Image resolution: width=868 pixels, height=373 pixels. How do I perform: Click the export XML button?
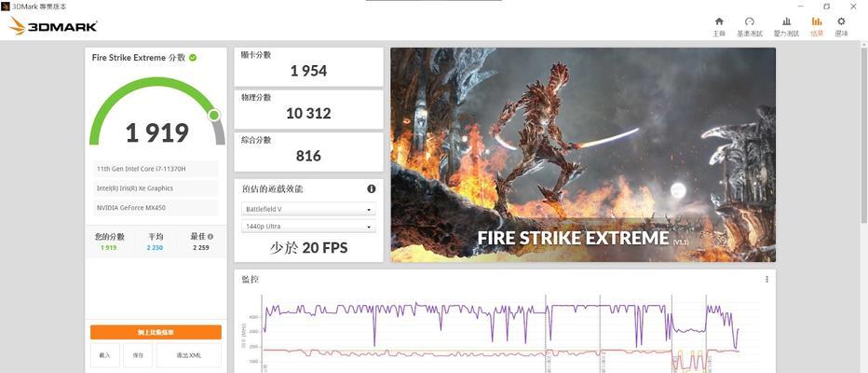coord(189,355)
